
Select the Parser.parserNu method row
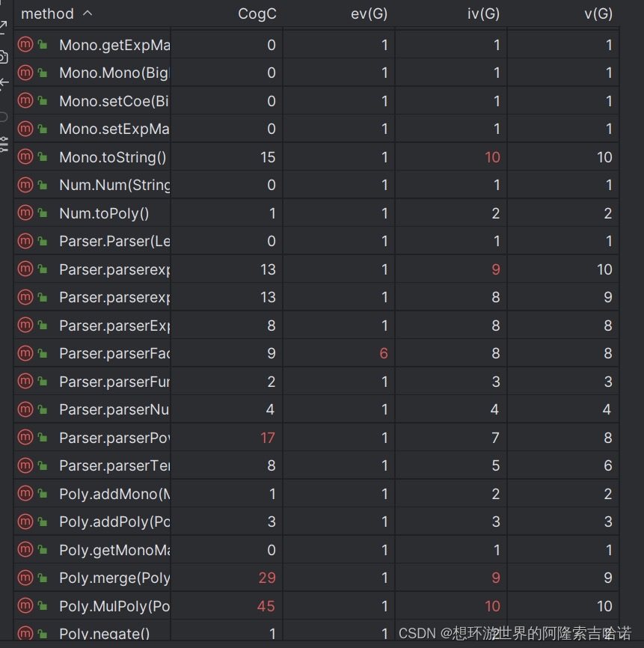pyautogui.click(x=316, y=409)
